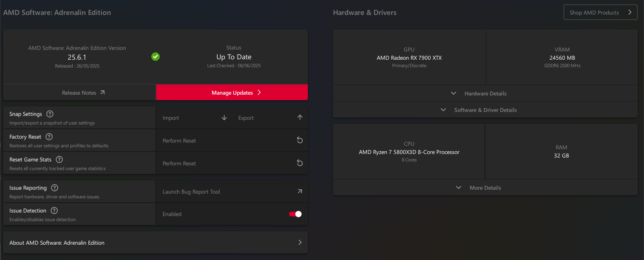
Task: Click the '24560 MB' VRAM value
Action: point(562,58)
